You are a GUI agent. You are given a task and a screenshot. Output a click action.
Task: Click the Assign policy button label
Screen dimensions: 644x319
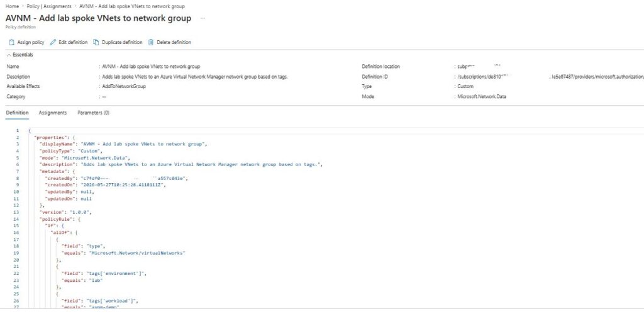click(x=30, y=42)
